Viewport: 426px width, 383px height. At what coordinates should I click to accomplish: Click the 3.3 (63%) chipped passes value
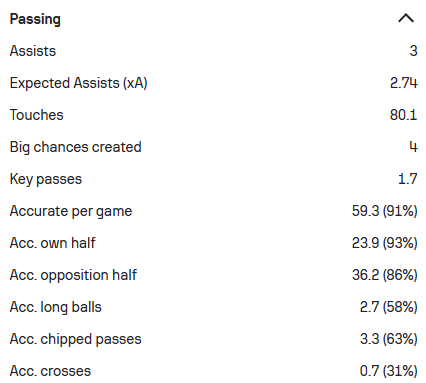(x=389, y=339)
